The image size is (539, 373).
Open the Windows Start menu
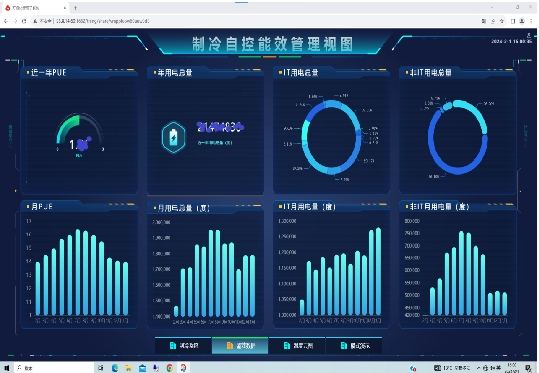click(7, 368)
